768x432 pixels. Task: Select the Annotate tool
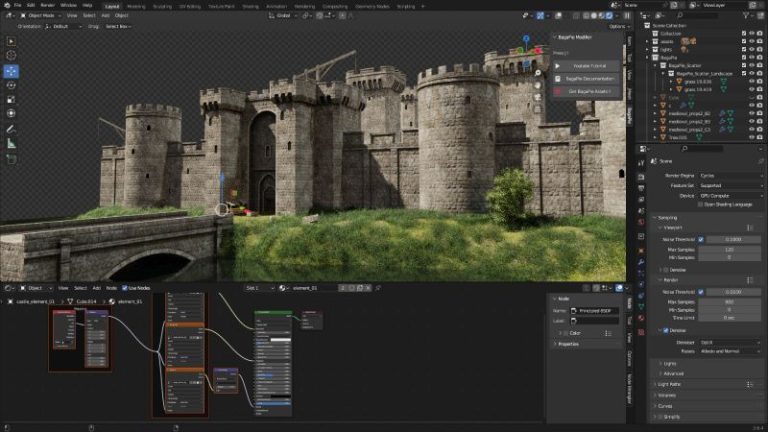(11, 129)
